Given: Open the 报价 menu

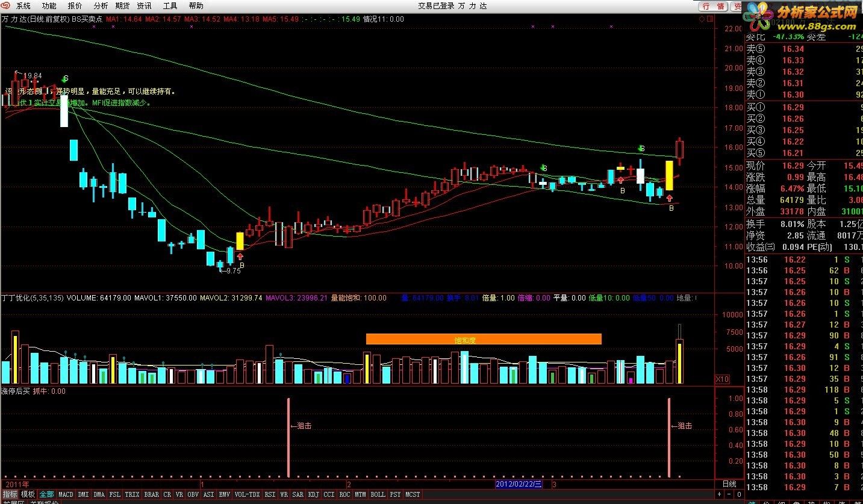Looking at the screenshot, I should click(75, 6).
